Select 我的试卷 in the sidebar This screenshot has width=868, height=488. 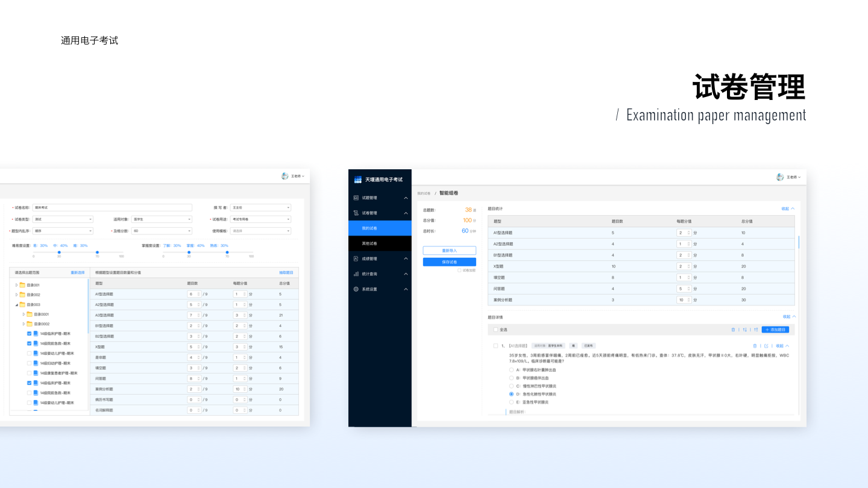(x=380, y=228)
